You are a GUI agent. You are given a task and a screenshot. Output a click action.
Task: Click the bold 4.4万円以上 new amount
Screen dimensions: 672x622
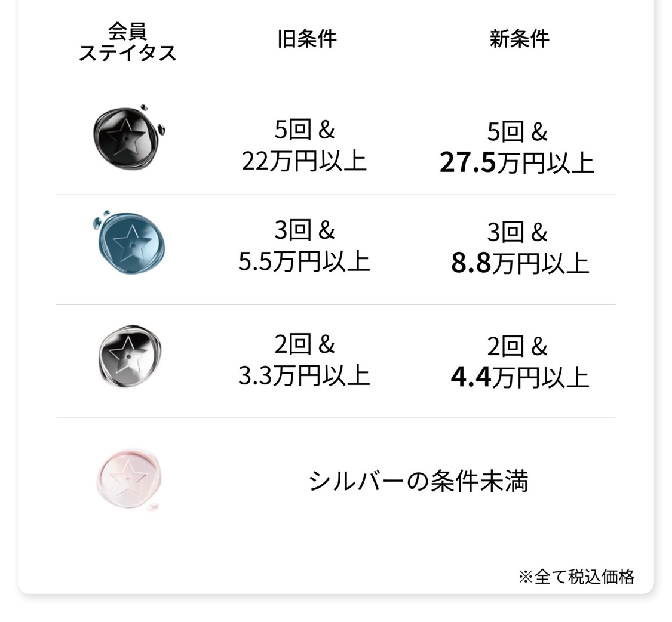pos(520,377)
